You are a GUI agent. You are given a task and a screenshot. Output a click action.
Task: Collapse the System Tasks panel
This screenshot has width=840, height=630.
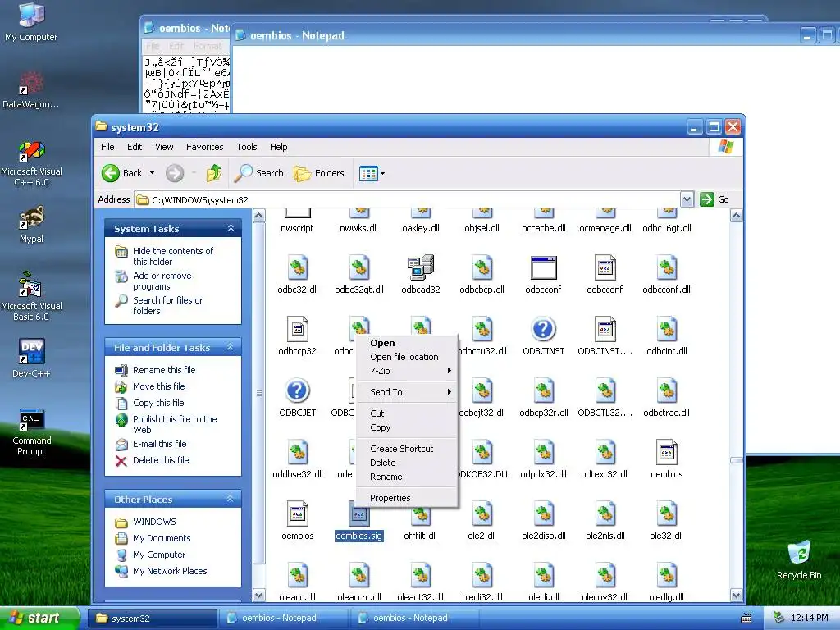point(231,228)
